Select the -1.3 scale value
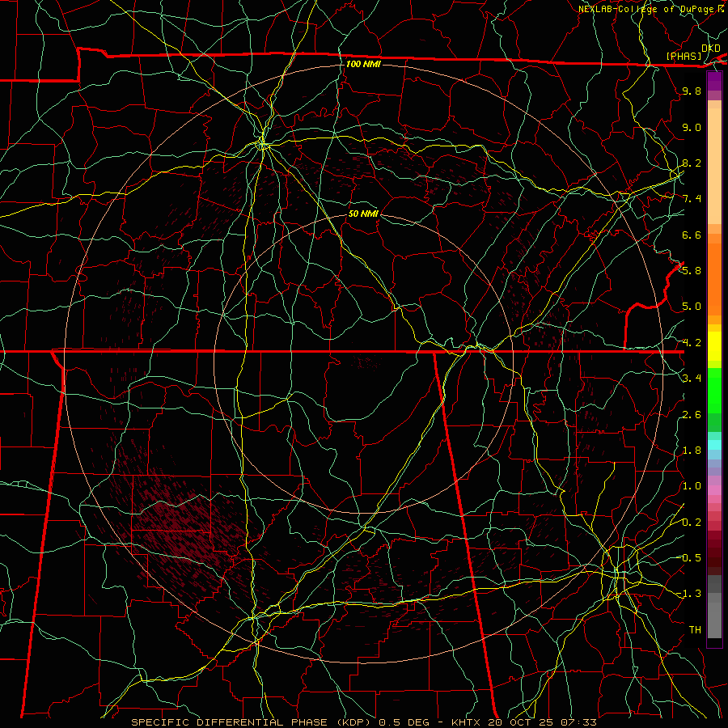 [689, 594]
